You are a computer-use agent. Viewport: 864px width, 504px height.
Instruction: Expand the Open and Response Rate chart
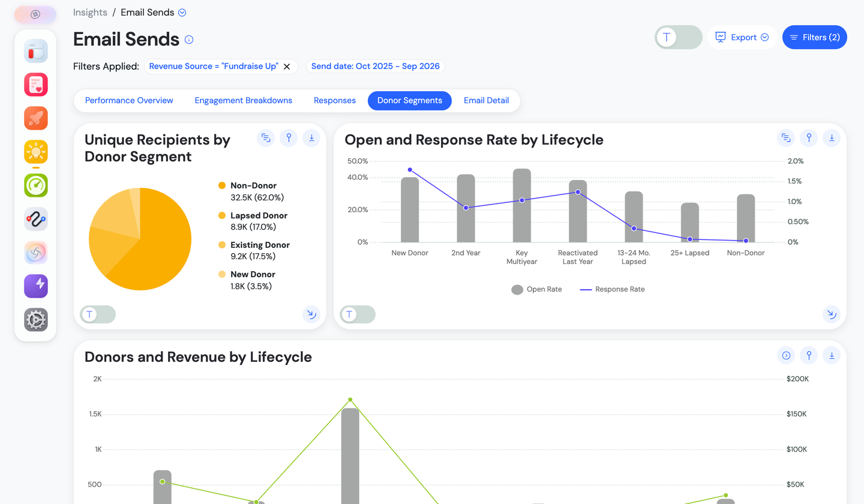(x=832, y=314)
